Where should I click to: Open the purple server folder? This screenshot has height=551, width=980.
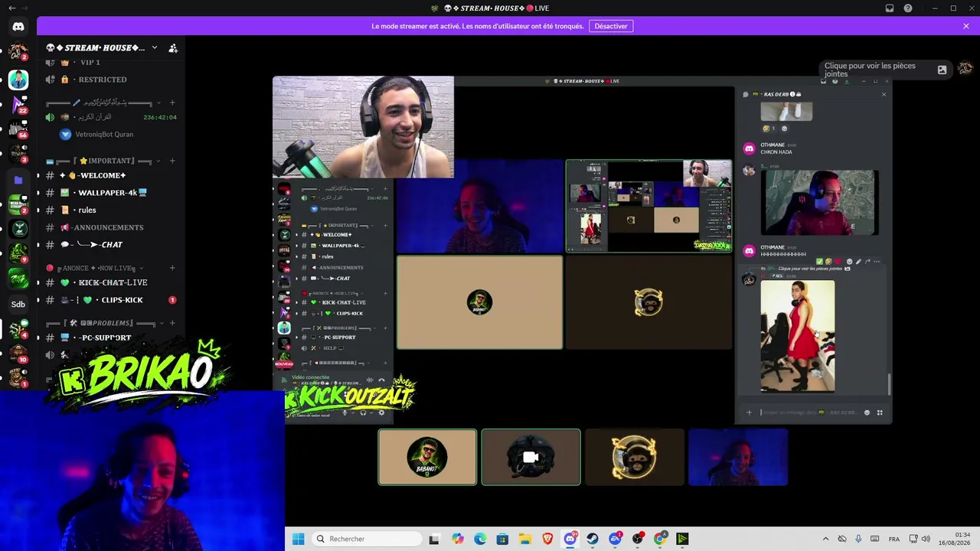point(18,180)
